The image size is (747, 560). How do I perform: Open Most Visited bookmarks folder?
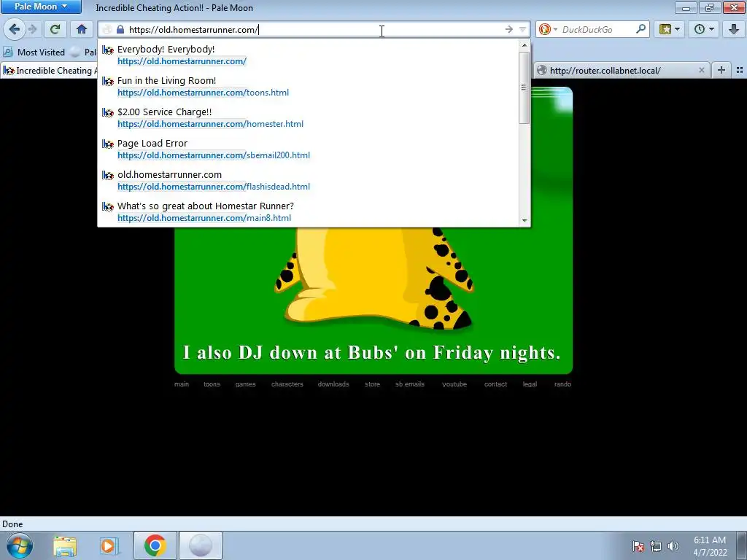pyautogui.click(x=34, y=52)
